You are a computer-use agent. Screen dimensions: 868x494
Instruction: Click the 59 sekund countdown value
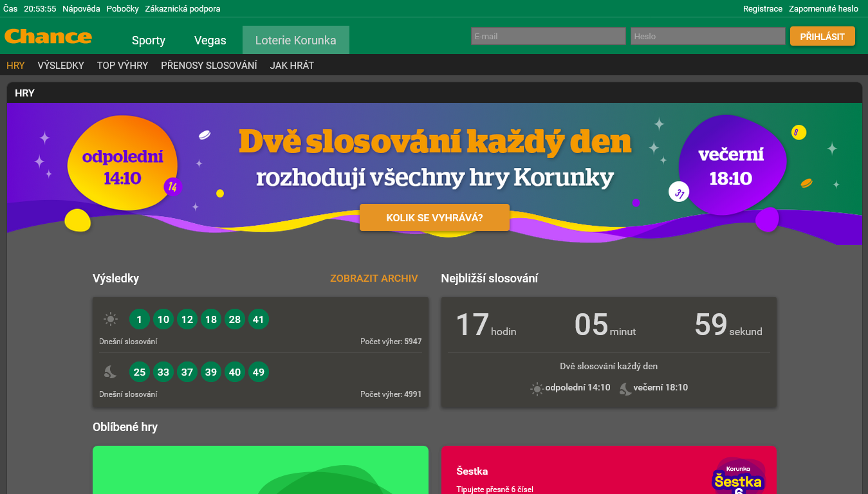728,325
